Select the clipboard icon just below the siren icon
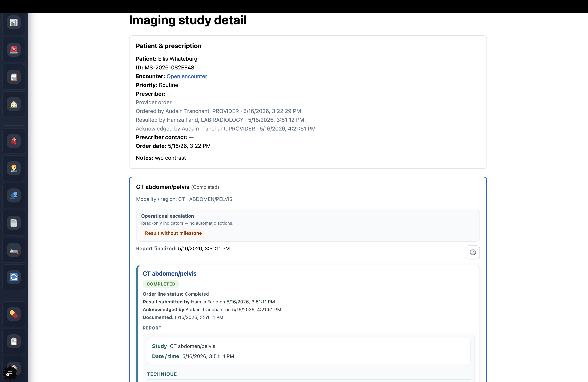This screenshot has height=382, width=588. point(14,77)
